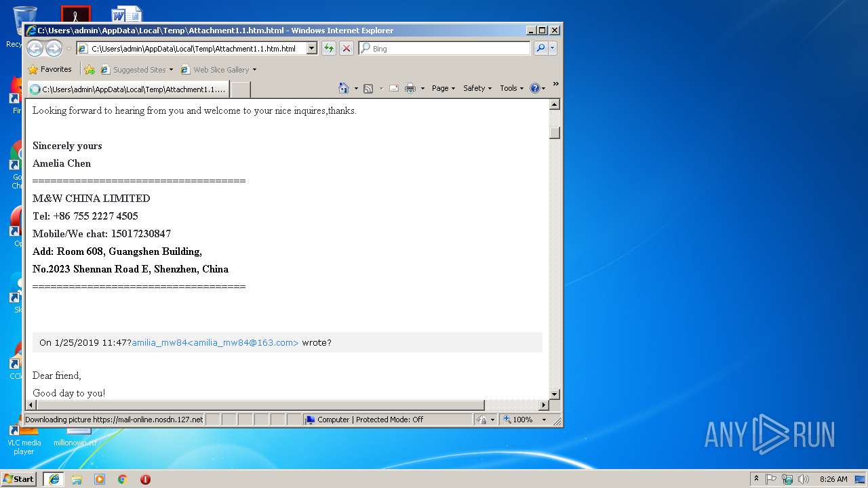Image resolution: width=868 pixels, height=488 pixels.
Task: Open the Tools menu
Action: tap(512, 88)
